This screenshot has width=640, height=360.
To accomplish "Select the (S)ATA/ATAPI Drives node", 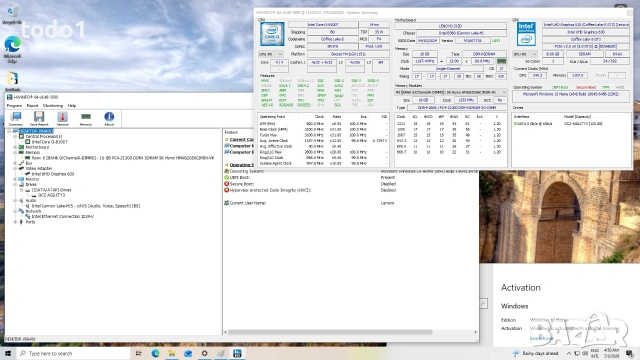I will pos(51,190).
